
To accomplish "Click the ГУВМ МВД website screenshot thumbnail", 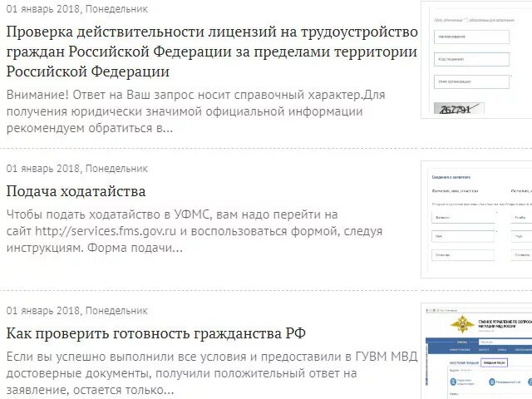I will click(476, 351).
